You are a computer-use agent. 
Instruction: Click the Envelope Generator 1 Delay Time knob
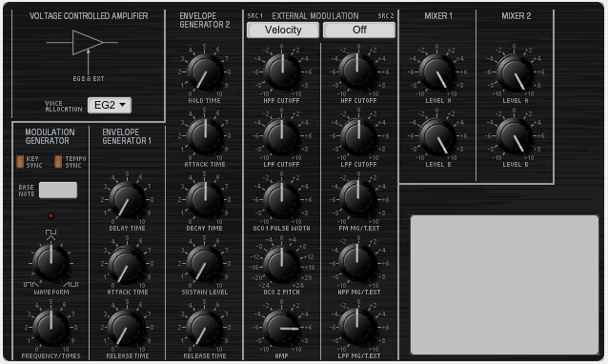127,200
